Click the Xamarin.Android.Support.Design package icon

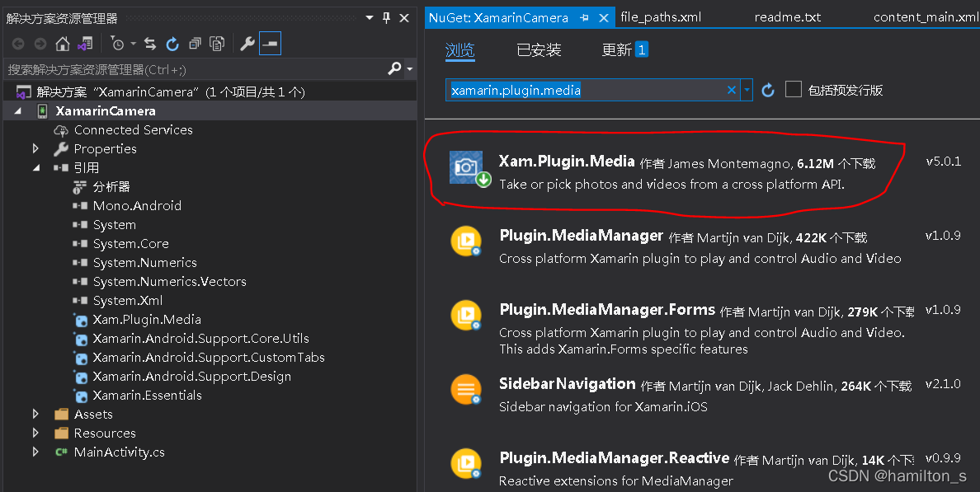80,377
